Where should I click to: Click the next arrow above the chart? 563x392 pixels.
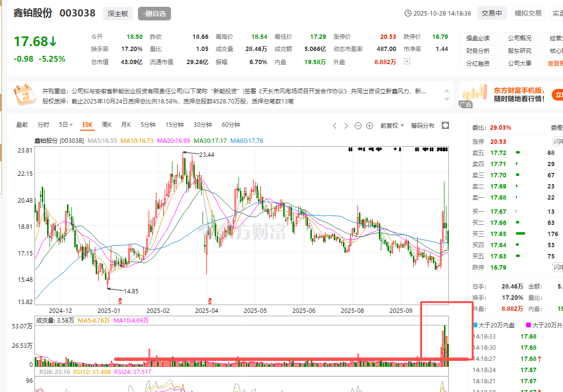tap(346, 126)
